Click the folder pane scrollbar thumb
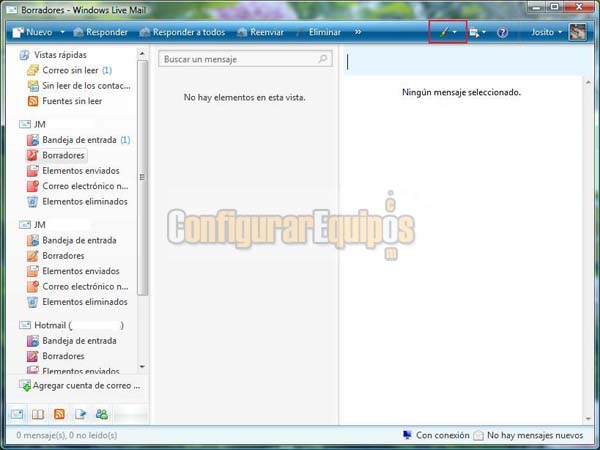Viewport: 600px width, 450px height. pyautogui.click(x=142, y=177)
